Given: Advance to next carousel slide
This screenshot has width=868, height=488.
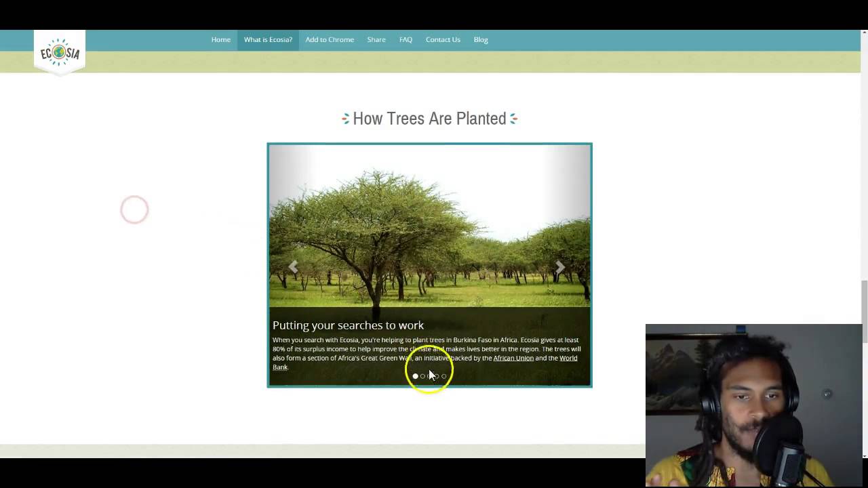Looking at the screenshot, I should tap(560, 267).
